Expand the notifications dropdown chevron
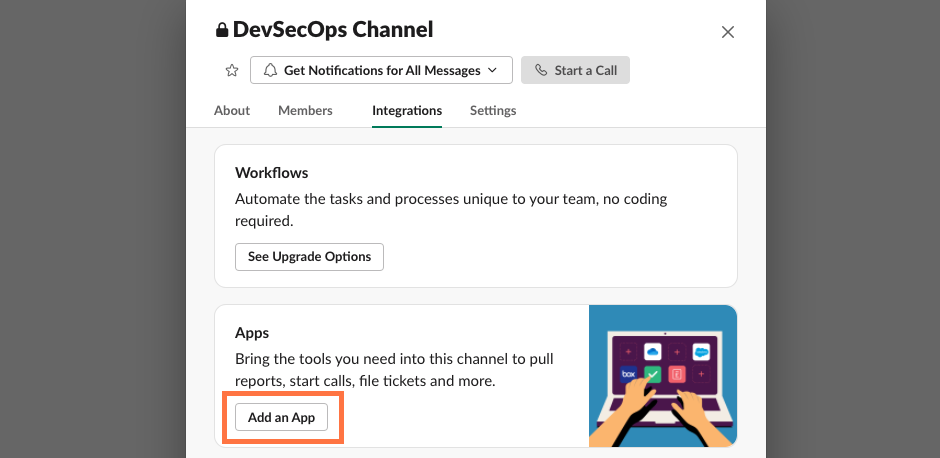Viewport: 940px width, 458px height. tap(491, 70)
